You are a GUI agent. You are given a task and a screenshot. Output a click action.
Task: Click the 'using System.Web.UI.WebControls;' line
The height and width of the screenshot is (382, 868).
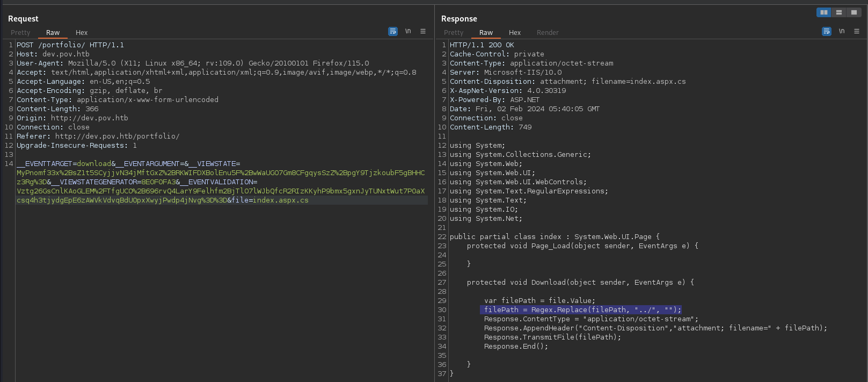pyautogui.click(x=519, y=182)
